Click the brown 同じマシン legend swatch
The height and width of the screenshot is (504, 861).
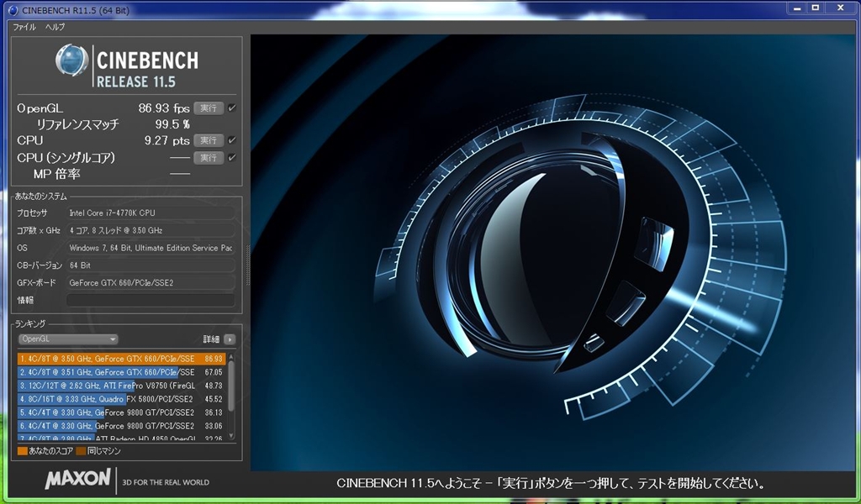tap(81, 451)
